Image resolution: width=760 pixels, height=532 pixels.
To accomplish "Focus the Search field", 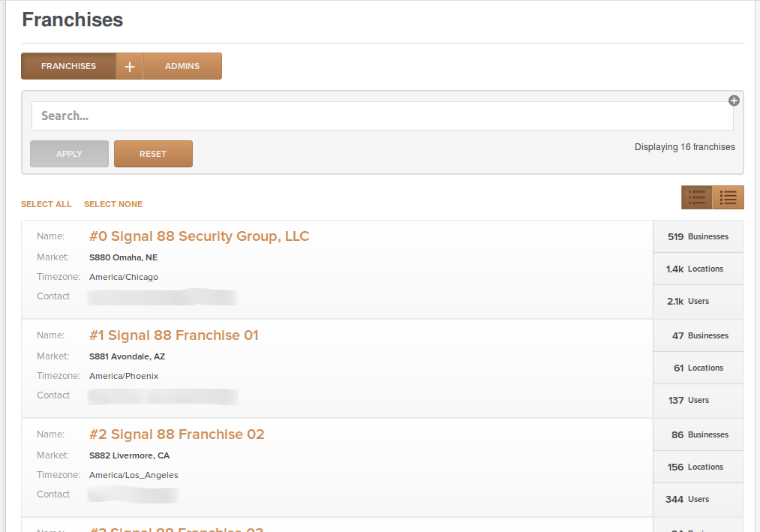I will [383, 116].
